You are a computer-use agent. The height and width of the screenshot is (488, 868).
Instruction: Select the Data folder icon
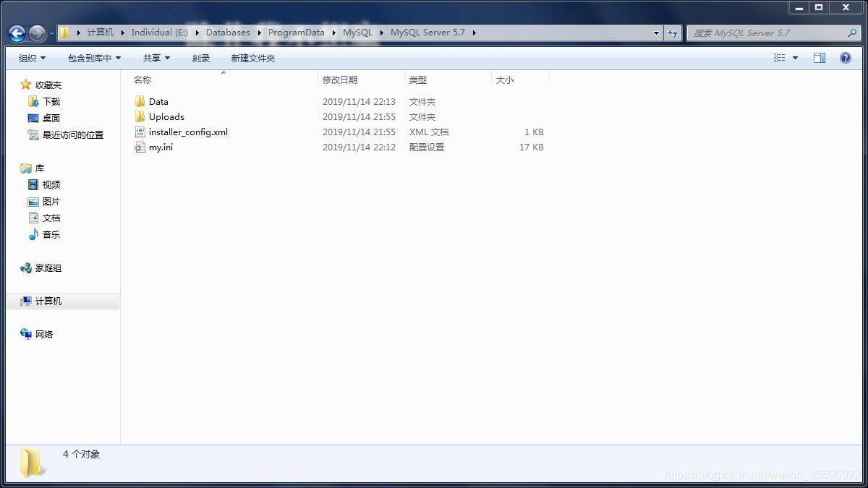tap(140, 101)
